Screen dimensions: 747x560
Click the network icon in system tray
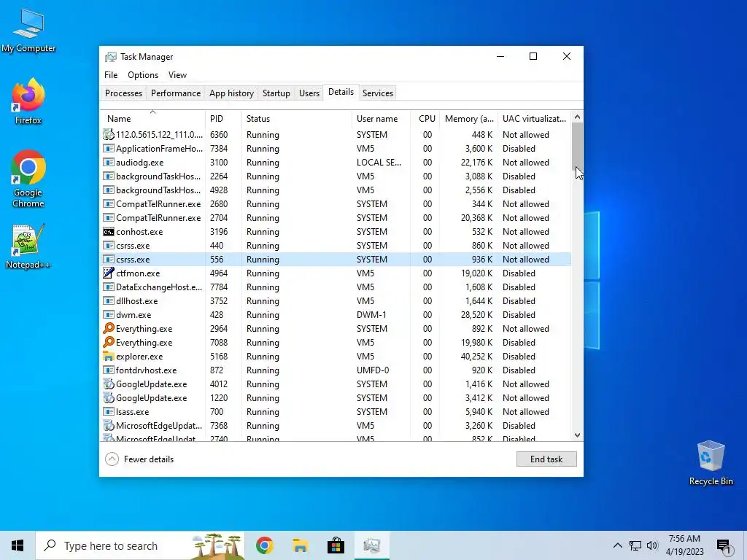click(x=635, y=545)
